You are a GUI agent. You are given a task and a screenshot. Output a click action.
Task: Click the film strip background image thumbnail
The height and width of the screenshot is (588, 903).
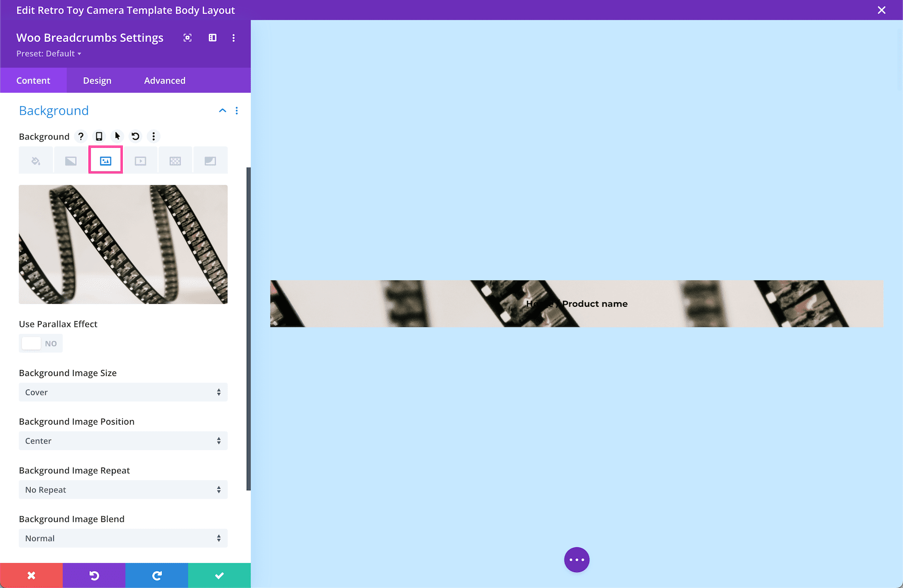point(123,244)
